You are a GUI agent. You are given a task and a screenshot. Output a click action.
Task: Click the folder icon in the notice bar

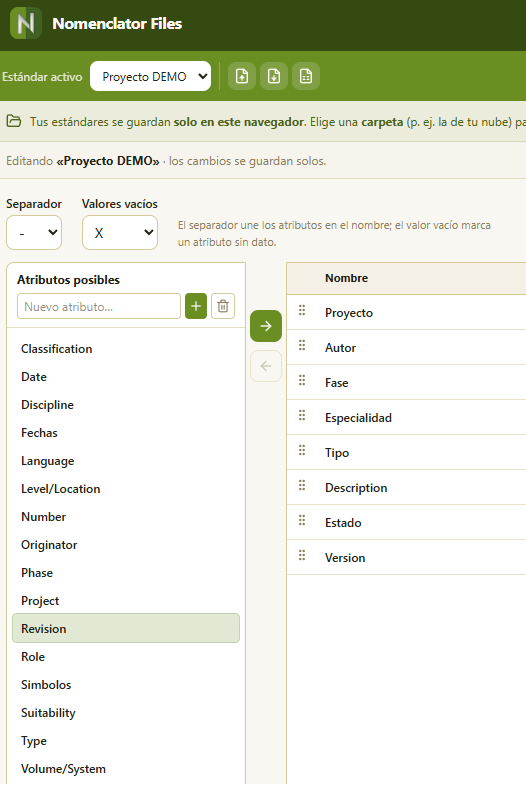pos(14,121)
